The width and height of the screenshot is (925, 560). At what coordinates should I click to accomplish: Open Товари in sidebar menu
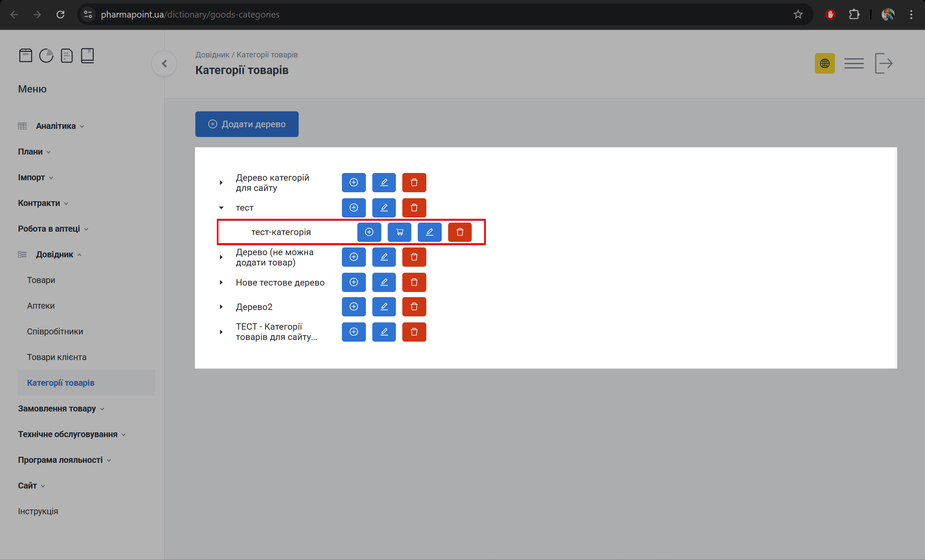41,280
